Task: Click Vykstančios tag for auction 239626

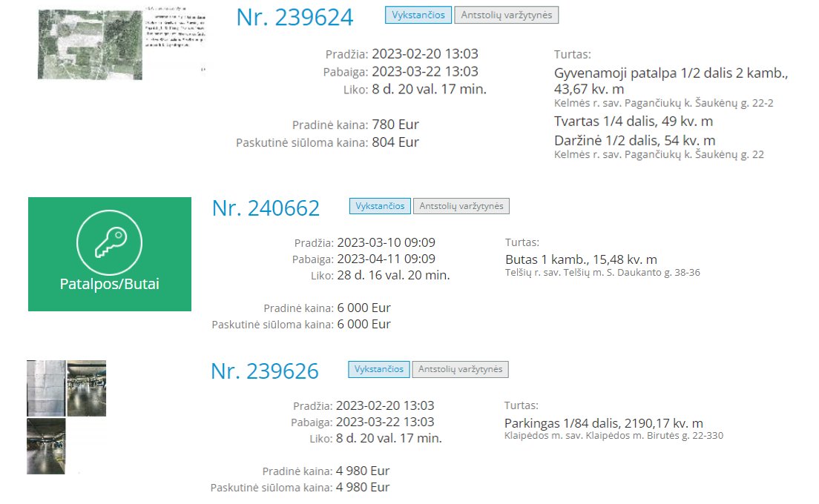Action: point(378,369)
